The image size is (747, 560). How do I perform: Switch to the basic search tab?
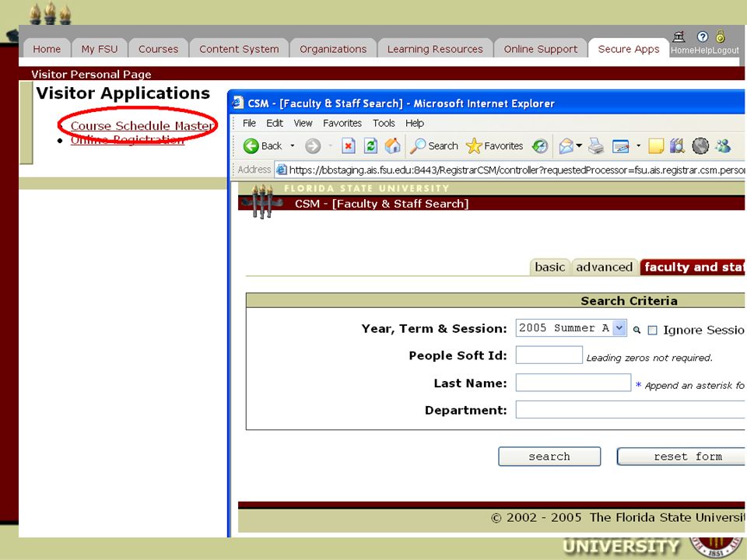click(x=550, y=267)
